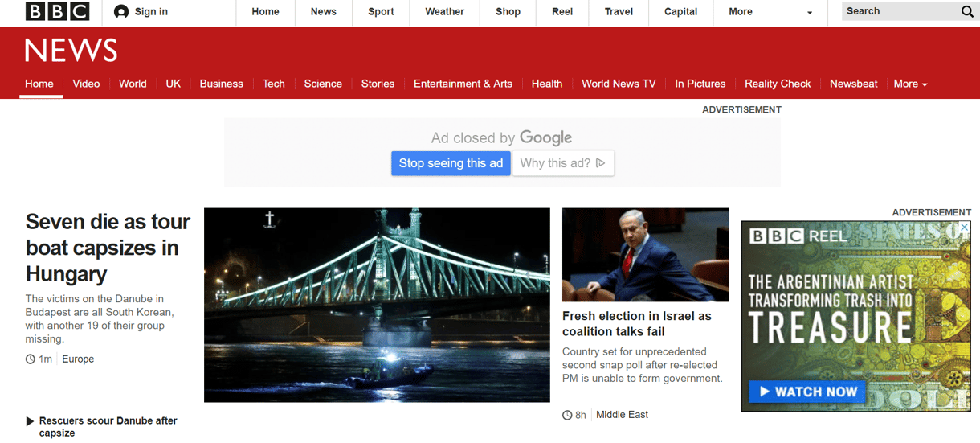Viewport: 980px width, 443px height.
Task: Open the Home link in top bar
Action: coord(265,11)
